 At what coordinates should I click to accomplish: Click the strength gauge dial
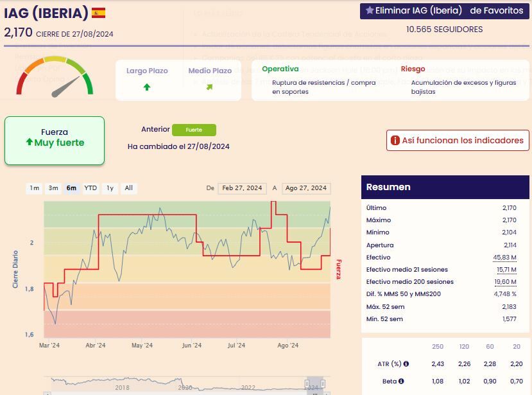coord(55,76)
